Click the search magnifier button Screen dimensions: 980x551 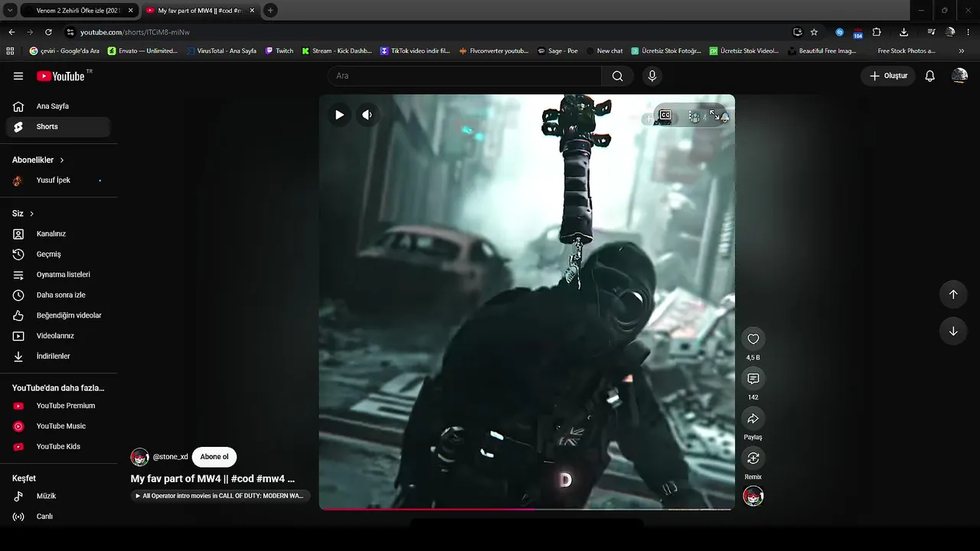[617, 76]
